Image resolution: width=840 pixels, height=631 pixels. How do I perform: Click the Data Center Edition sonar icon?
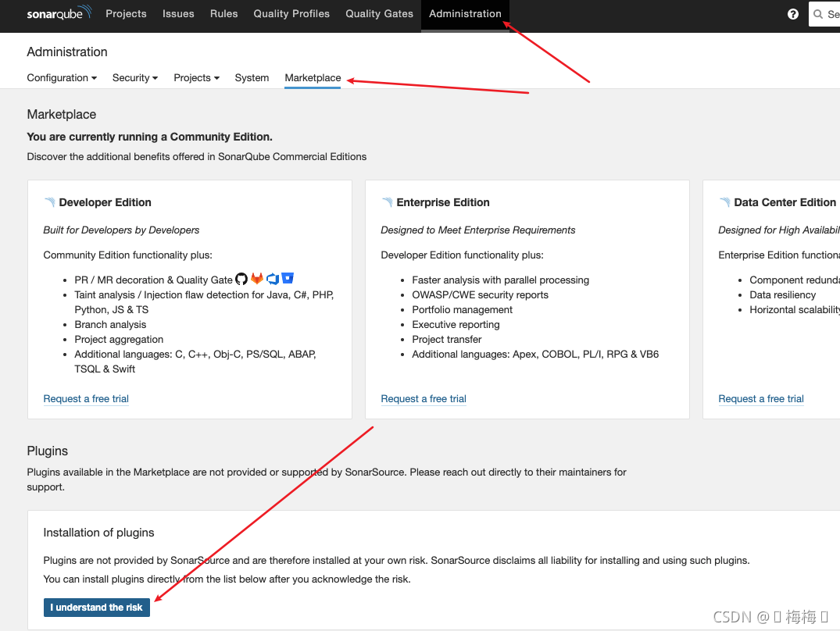point(725,201)
